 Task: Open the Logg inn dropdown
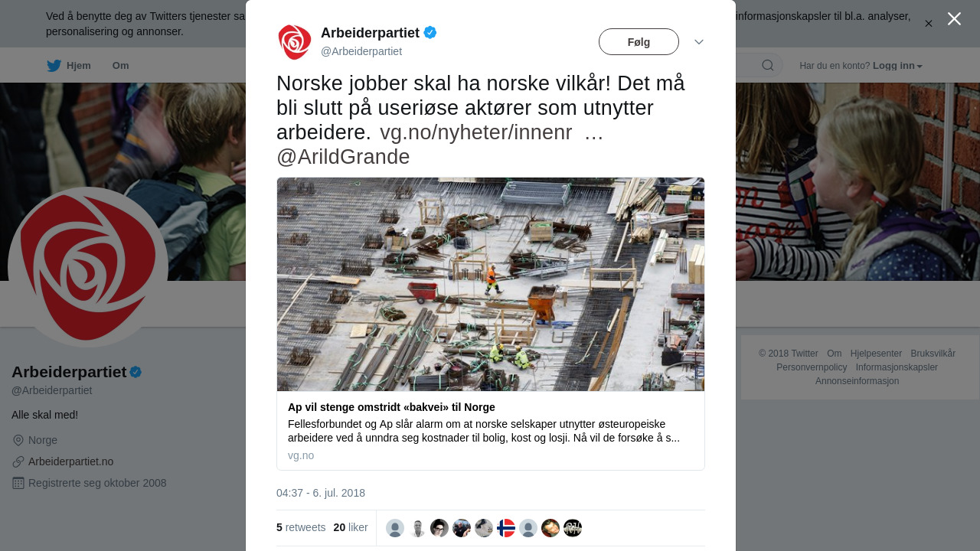coord(897,66)
